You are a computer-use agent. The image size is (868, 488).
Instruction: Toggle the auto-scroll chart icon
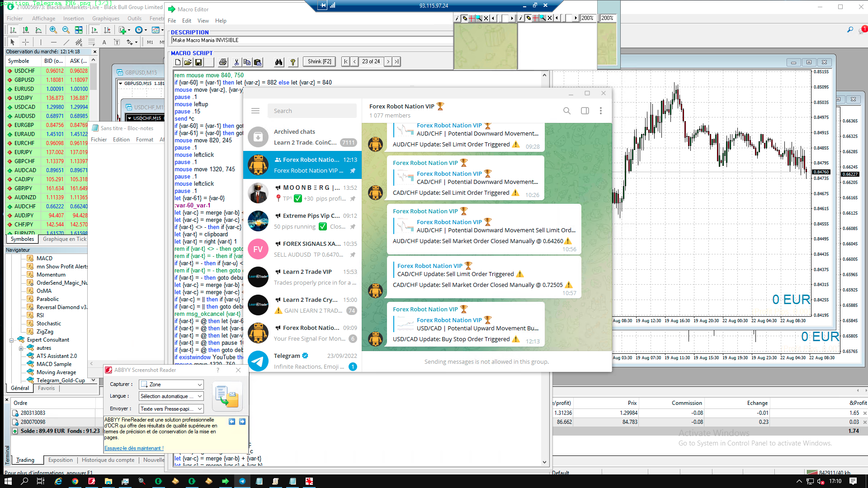[x=94, y=30]
